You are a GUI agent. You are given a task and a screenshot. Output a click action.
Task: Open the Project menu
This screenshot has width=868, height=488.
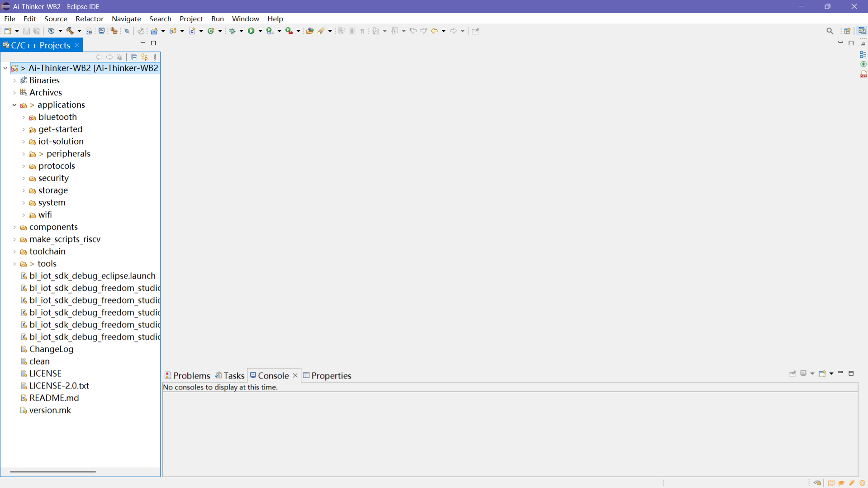pos(191,19)
